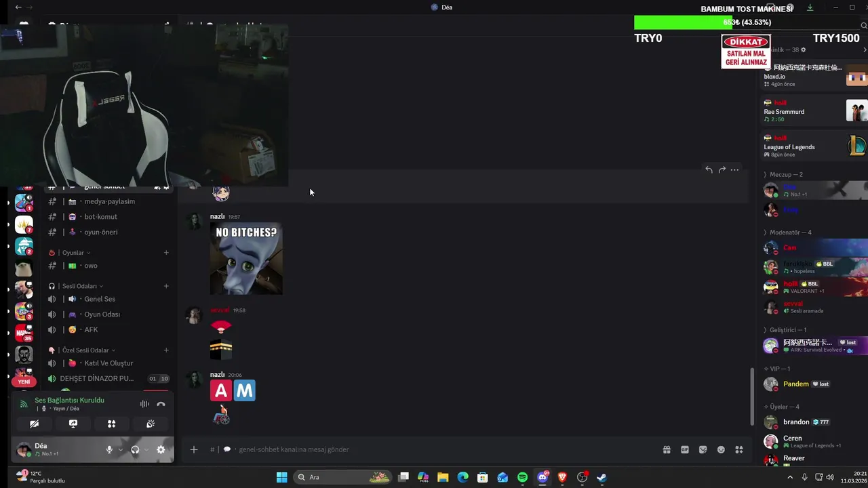Click nazlı username on meme message
Image resolution: width=868 pixels, height=488 pixels.
pos(217,216)
